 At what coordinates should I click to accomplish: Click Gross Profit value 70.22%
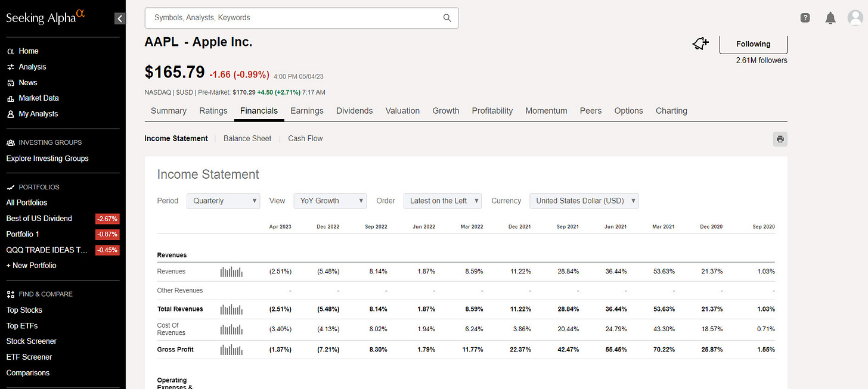click(664, 350)
